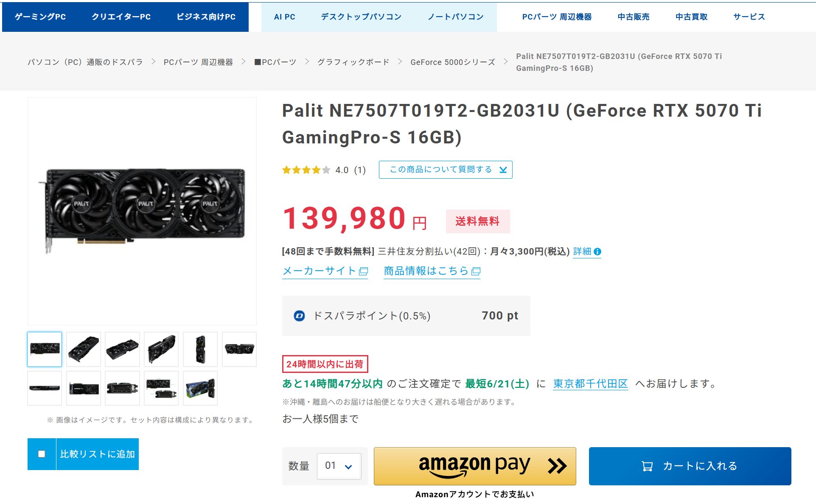
Task: Open the ノートパソコン menu tab
Action: click(x=455, y=17)
